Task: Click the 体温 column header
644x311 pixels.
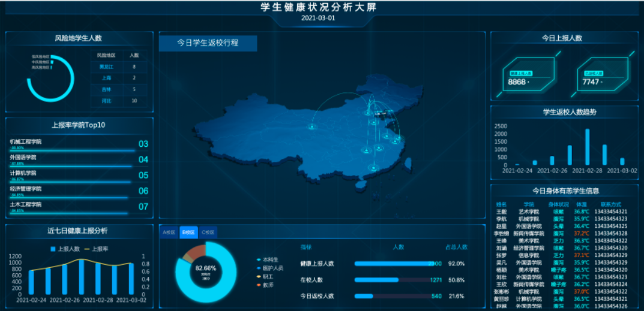Action: coord(581,204)
